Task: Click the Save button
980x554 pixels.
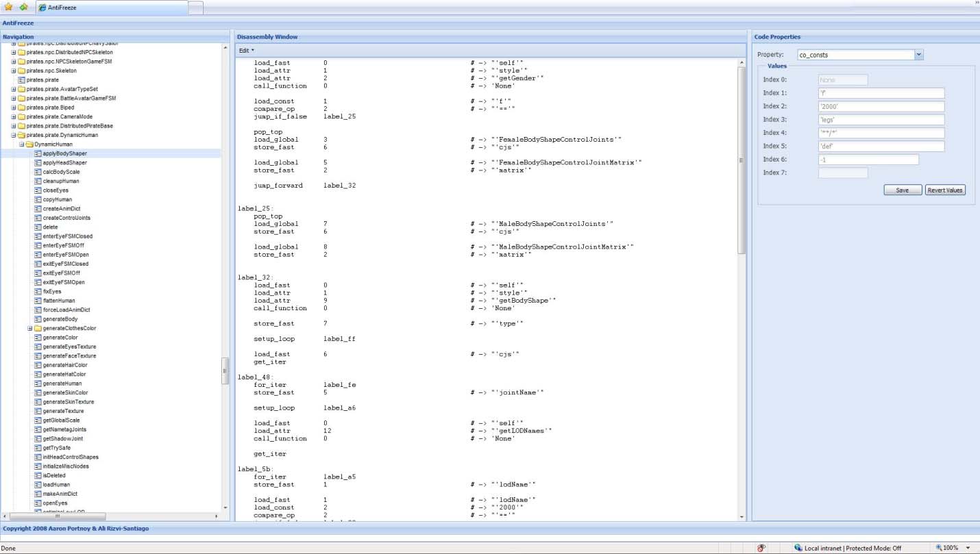Action: [x=903, y=190]
